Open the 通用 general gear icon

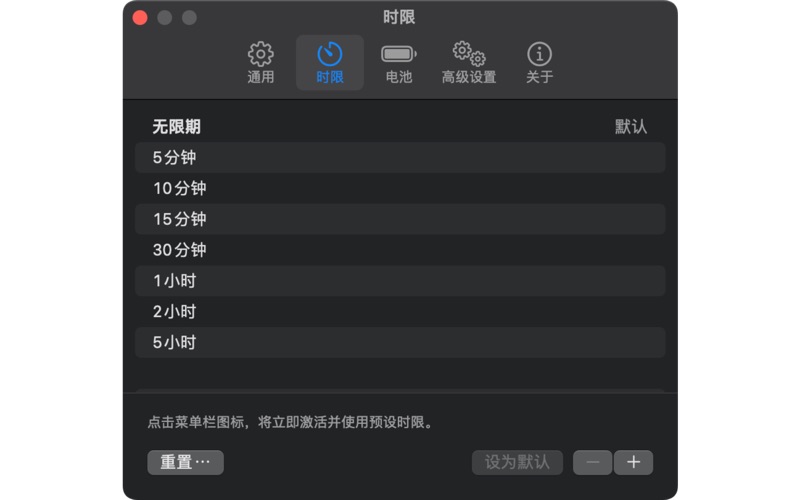click(x=260, y=55)
